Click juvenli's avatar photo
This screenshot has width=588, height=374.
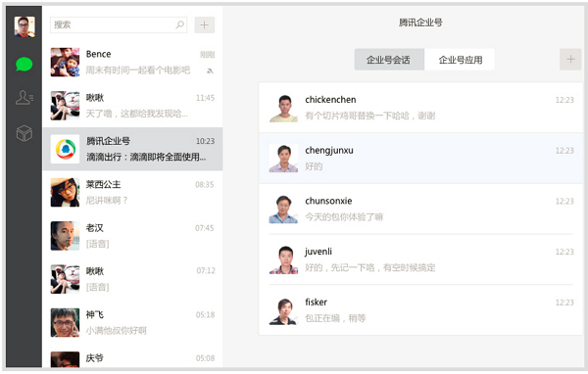[283, 259]
